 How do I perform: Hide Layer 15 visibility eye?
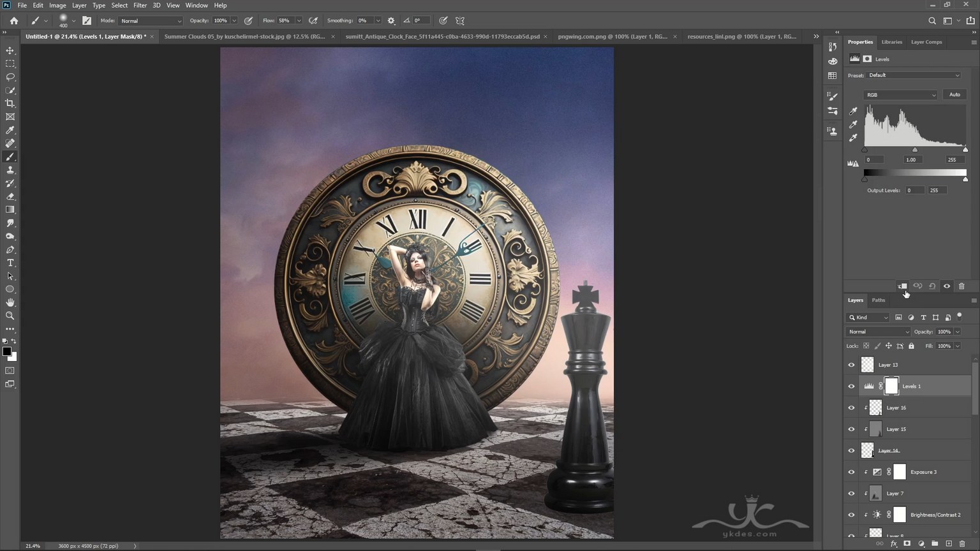[x=851, y=429]
